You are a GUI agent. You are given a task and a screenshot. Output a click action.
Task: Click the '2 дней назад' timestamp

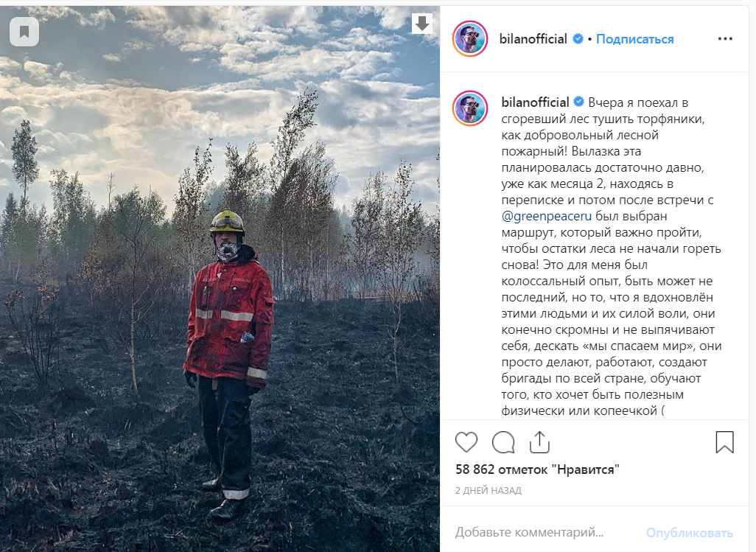[x=489, y=490]
